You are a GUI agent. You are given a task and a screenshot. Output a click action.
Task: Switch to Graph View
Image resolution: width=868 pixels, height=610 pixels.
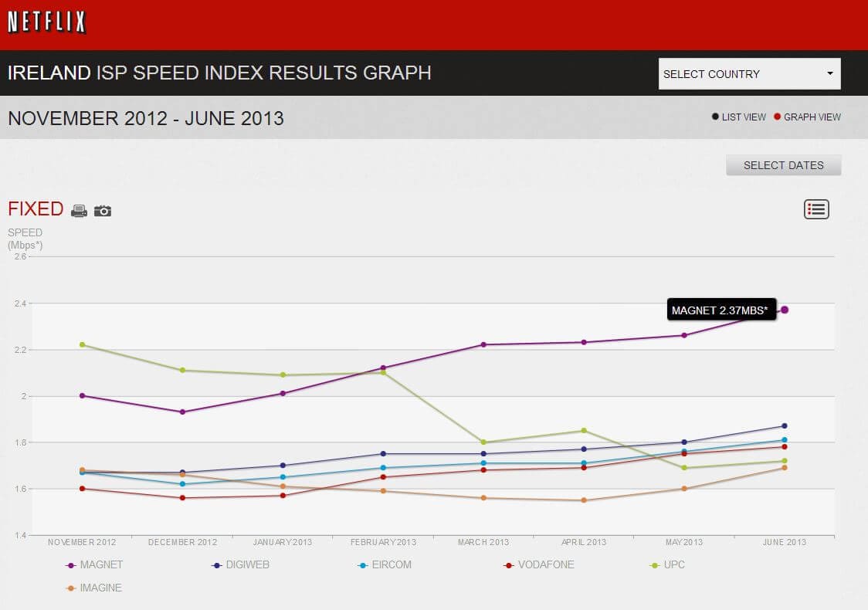click(807, 117)
